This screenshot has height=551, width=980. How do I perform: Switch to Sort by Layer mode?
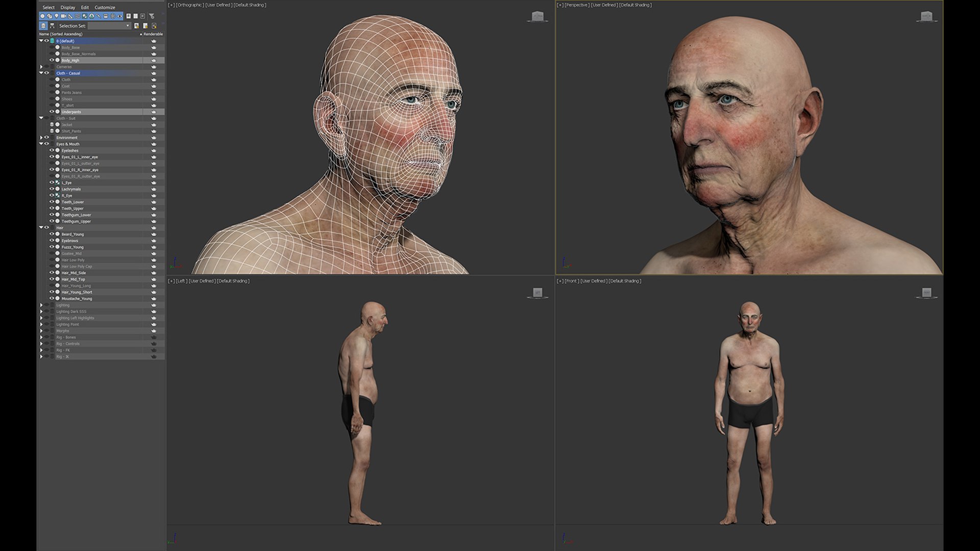click(43, 26)
